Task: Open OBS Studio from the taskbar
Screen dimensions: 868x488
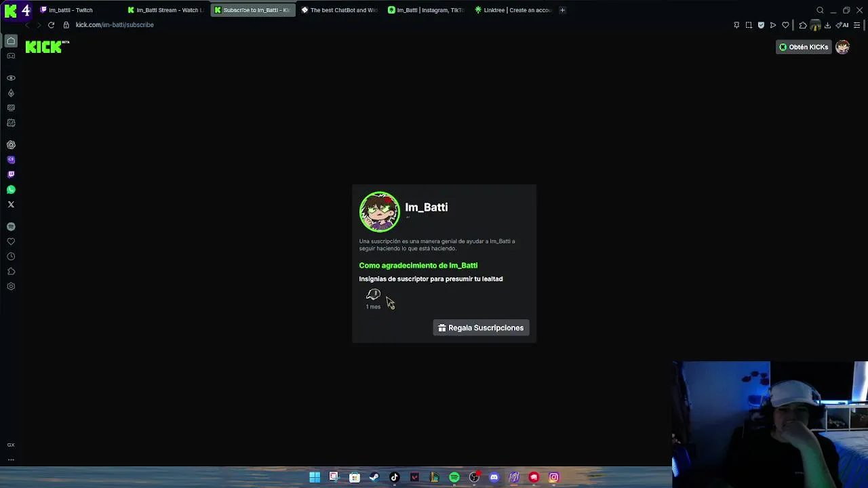Action: [474, 478]
